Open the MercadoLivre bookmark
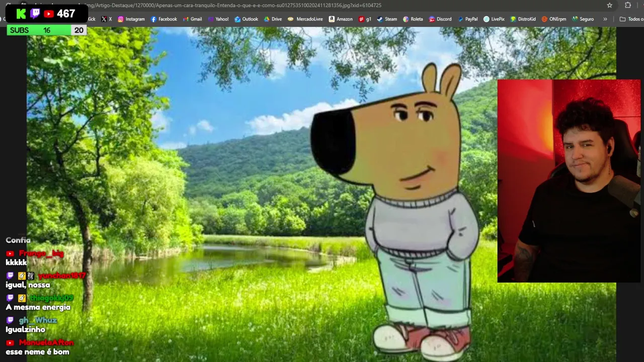This screenshot has width=644, height=362. 305,19
